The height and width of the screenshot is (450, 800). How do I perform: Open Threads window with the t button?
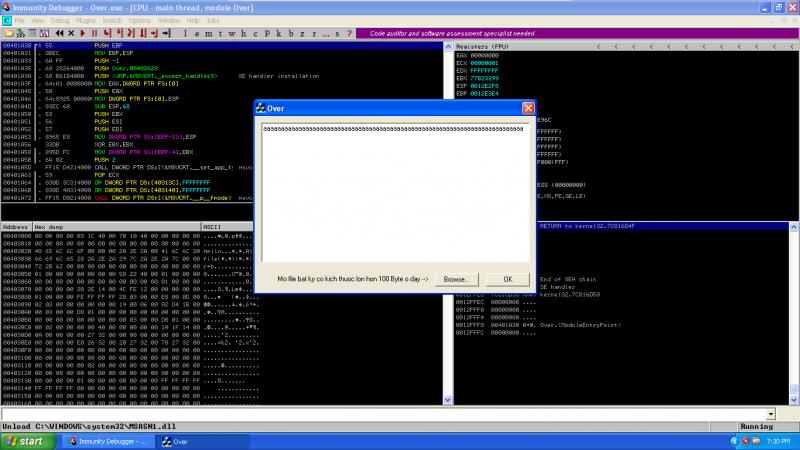click(220, 34)
